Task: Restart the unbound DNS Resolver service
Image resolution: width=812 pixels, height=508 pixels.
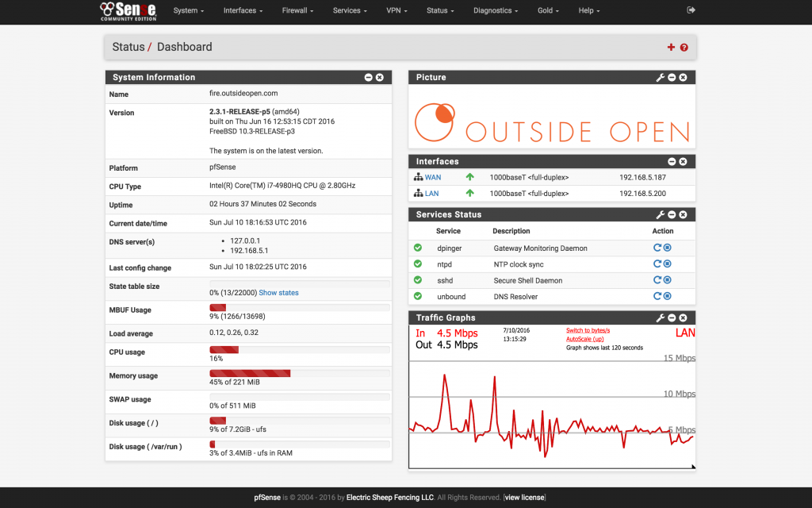Action: coord(657,296)
